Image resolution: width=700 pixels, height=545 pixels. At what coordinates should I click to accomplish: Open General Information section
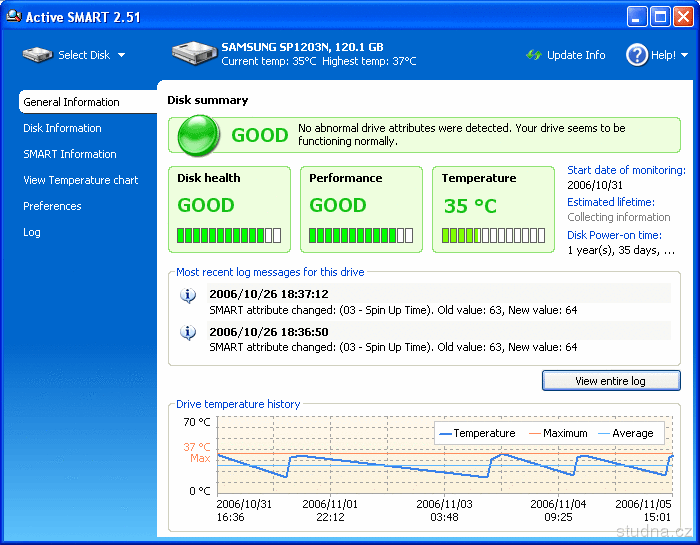coord(71,102)
